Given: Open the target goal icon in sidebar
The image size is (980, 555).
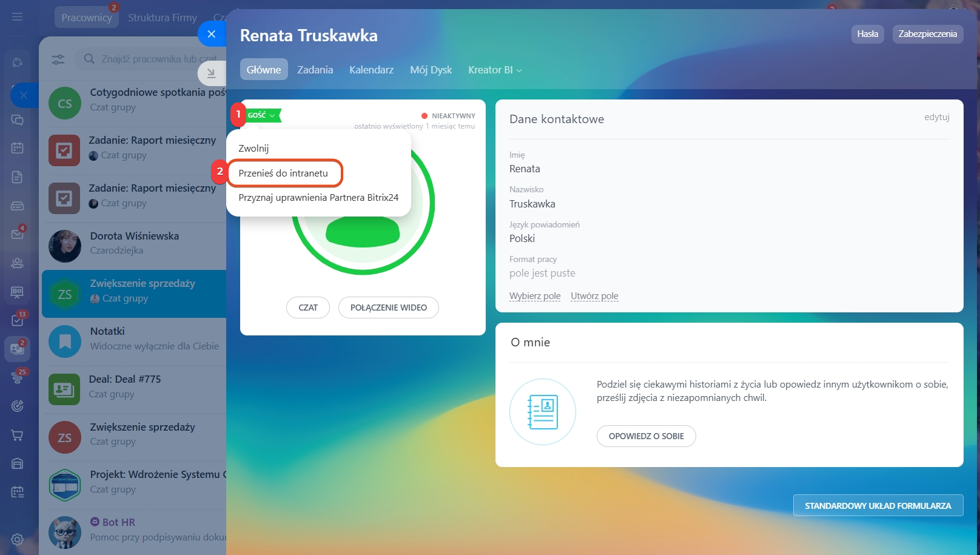Looking at the screenshot, I should coord(17,406).
